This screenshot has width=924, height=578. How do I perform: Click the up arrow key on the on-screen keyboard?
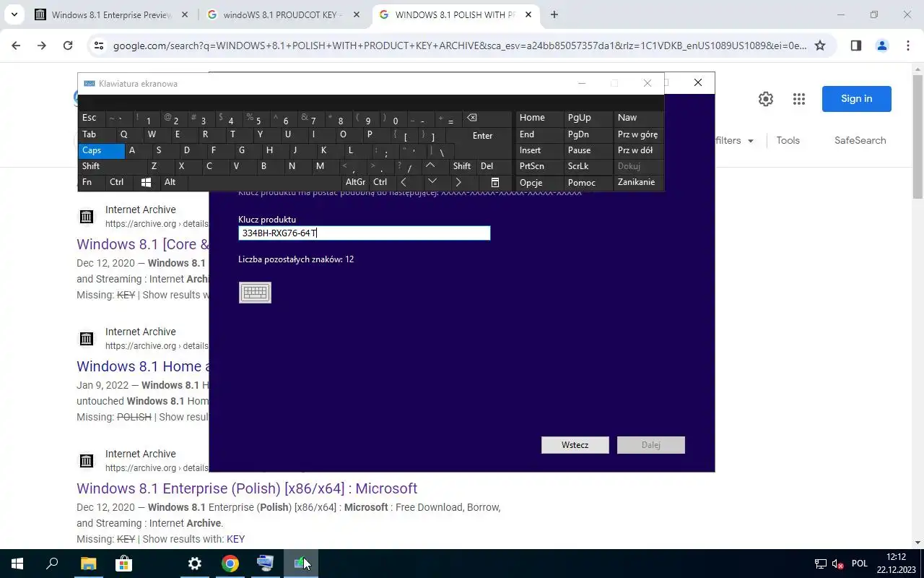431,166
